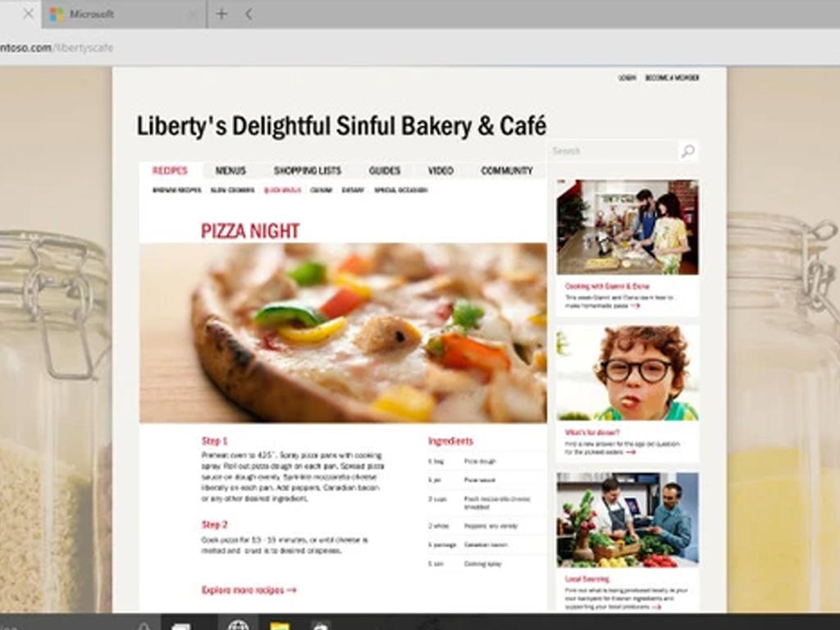840x630 pixels.
Task: Open a new browser tab with plus icon
Action: (221, 15)
